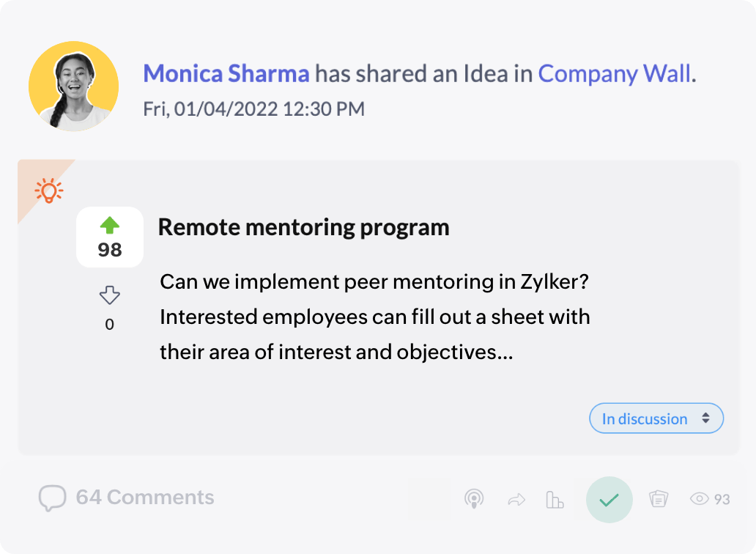The image size is (756, 554).
Task: Click the stacked documents icon
Action: pyautogui.click(x=659, y=499)
